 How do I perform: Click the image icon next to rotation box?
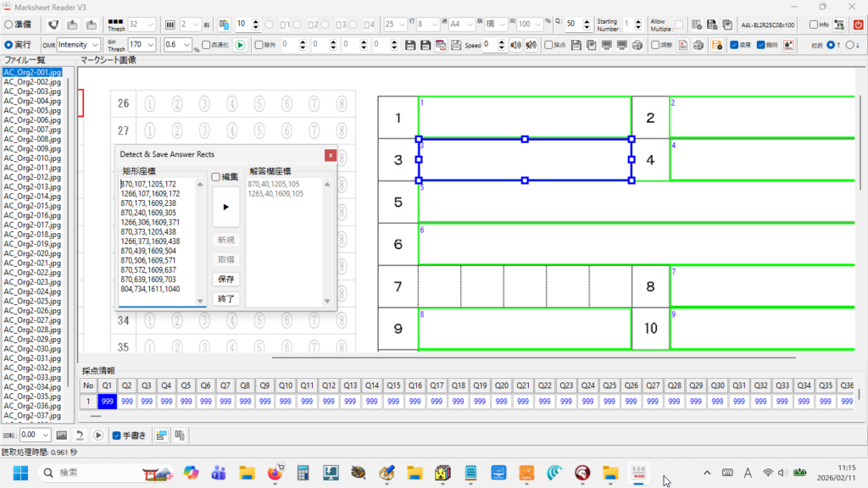(61, 435)
